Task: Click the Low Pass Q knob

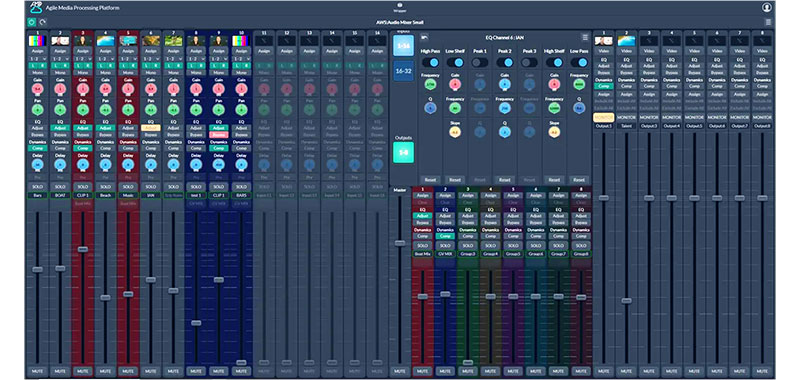Action: (x=579, y=108)
